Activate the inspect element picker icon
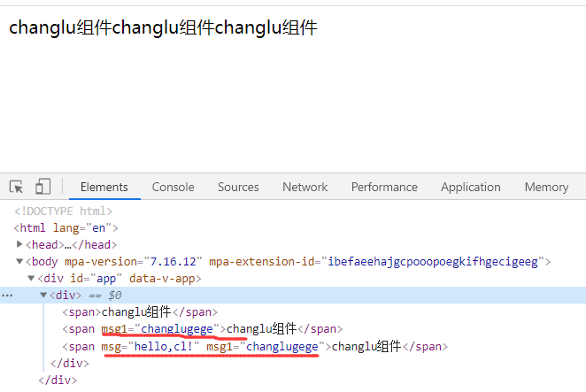 tap(17, 187)
